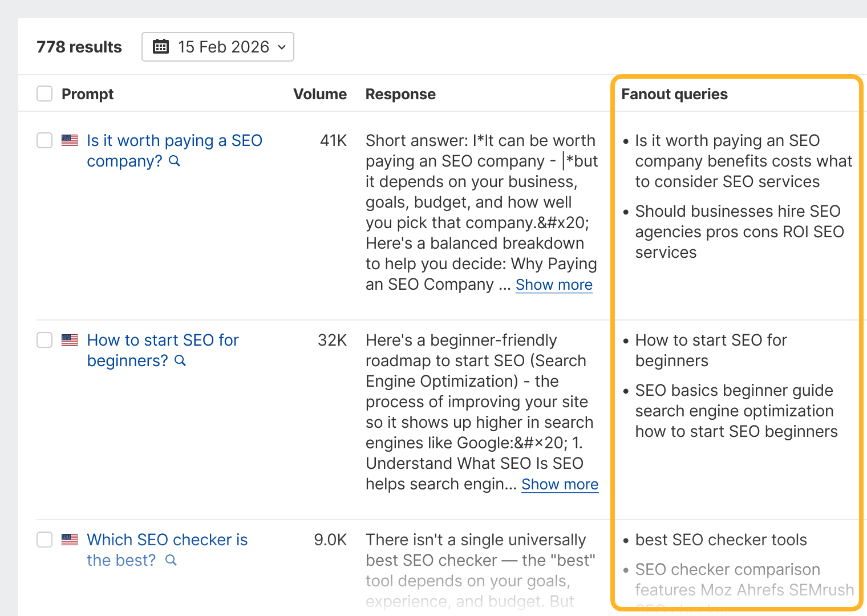Click the Prompt column header
This screenshot has height=616, width=867.
[x=87, y=94]
